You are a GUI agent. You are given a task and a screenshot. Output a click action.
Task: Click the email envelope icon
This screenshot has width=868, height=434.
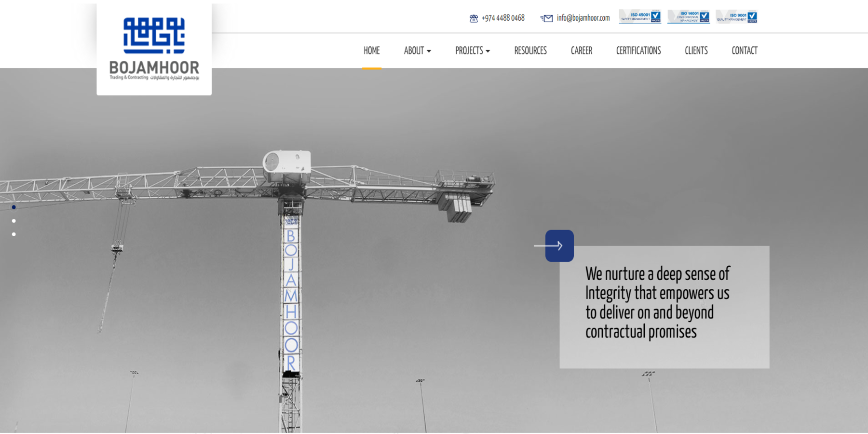[546, 18]
